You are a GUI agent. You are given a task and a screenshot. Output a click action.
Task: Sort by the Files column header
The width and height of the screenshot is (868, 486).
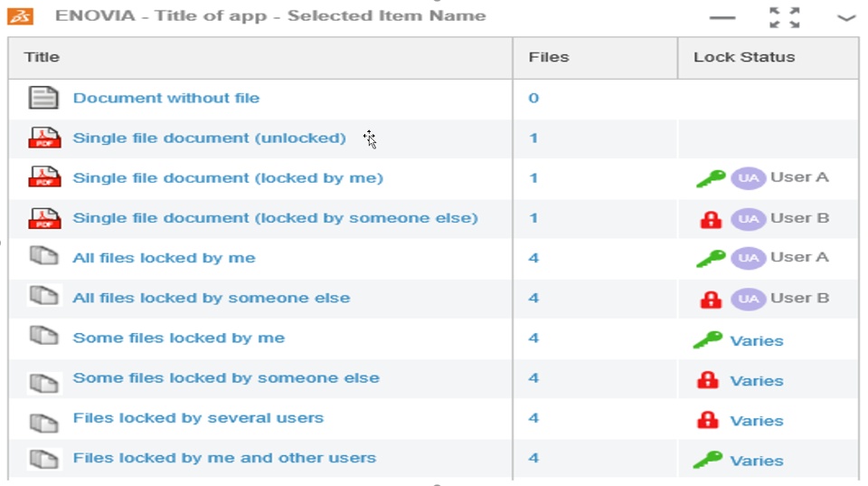(548, 57)
